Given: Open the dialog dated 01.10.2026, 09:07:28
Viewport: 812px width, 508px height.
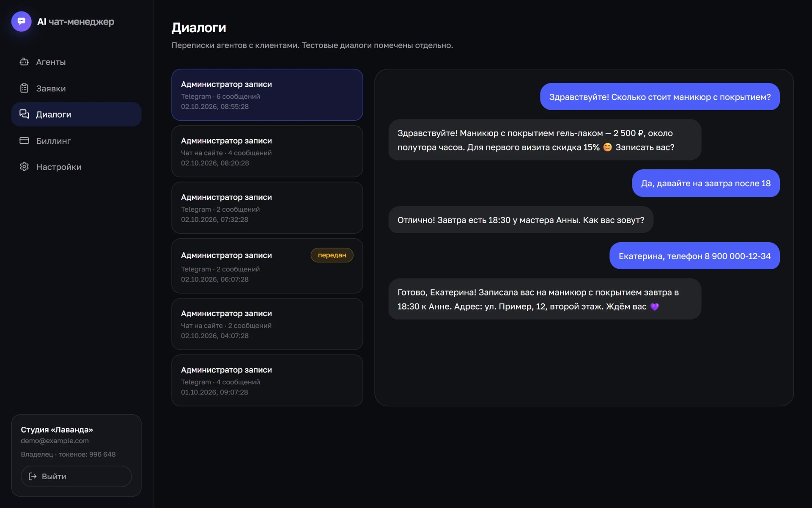Looking at the screenshot, I should click(x=267, y=380).
